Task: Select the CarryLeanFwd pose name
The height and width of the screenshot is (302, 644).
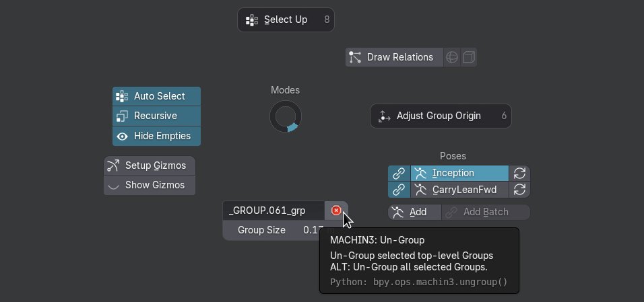Action: point(459,190)
